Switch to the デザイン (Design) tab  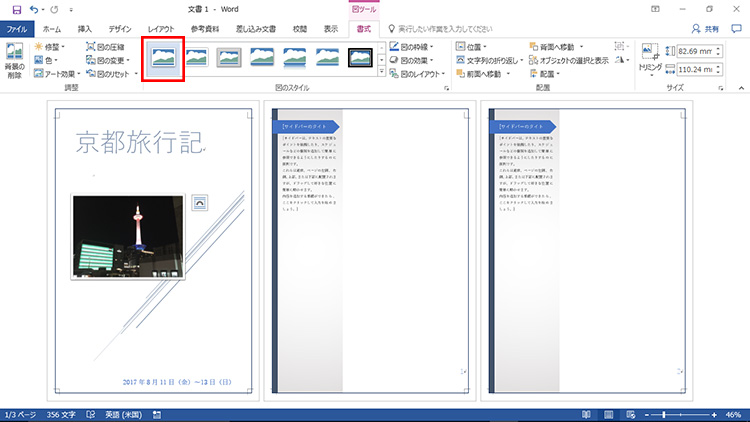(x=119, y=30)
